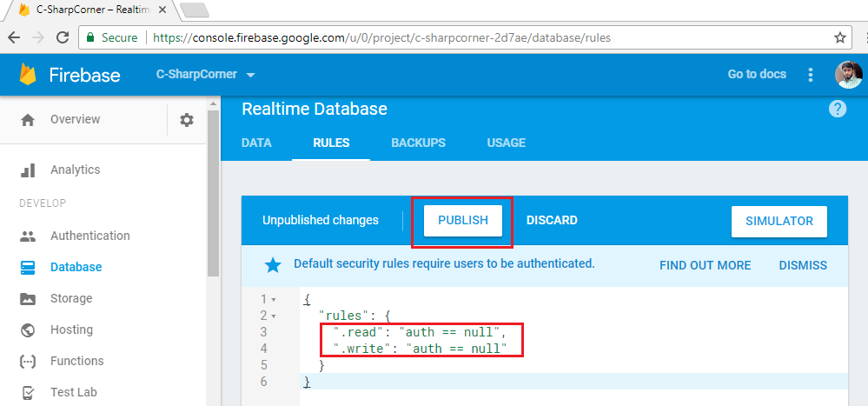Click browser forward arrow

pos(38,37)
